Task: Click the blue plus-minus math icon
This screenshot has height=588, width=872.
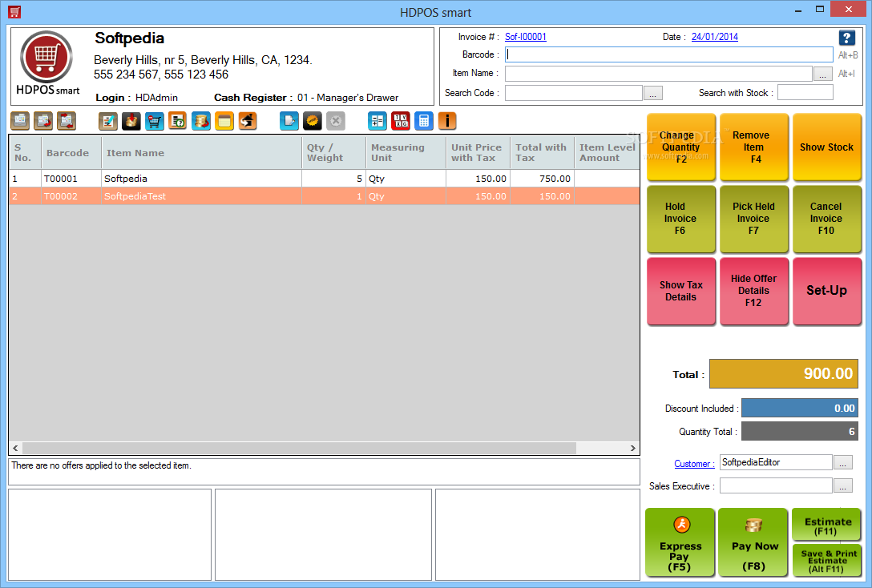Action: coord(377,121)
